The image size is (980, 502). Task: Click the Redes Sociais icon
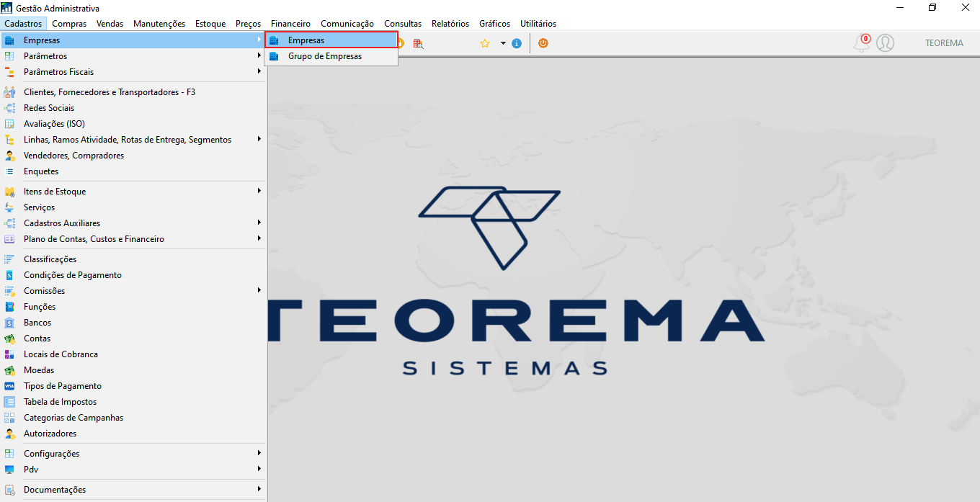[9, 108]
